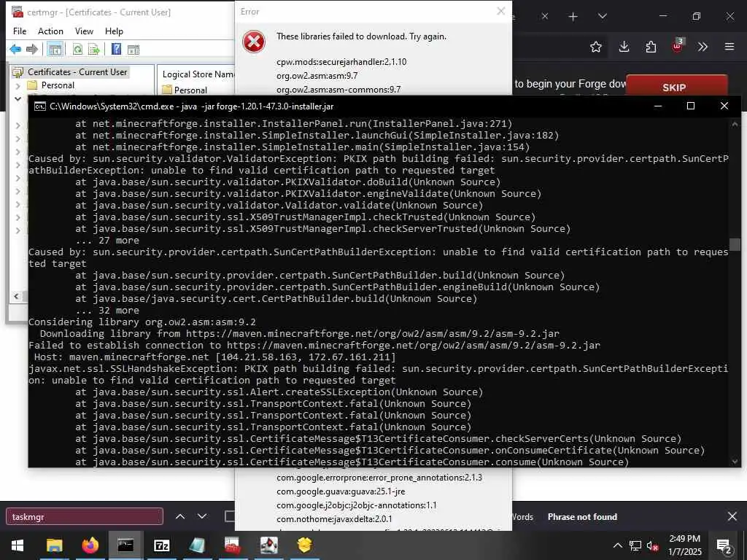Go back in certmgr toolbar
This screenshot has width=747, height=560.
click(x=15, y=49)
